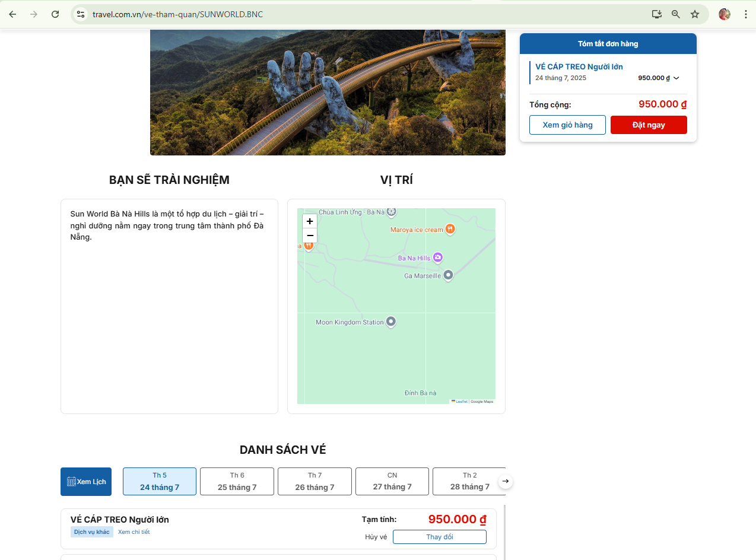Viewport: 756px width, 560px height.
Task: Zoom out on the map
Action: [x=310, y=236]
